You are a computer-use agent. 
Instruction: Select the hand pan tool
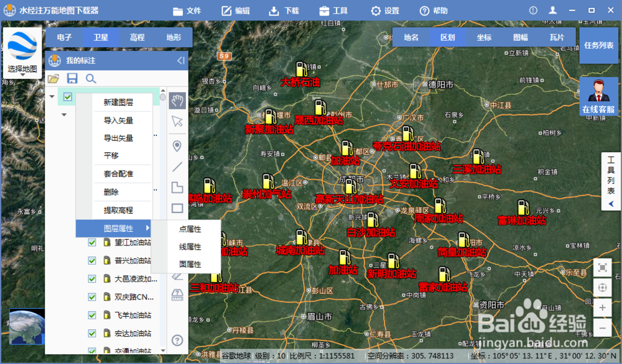pos(177,101)
